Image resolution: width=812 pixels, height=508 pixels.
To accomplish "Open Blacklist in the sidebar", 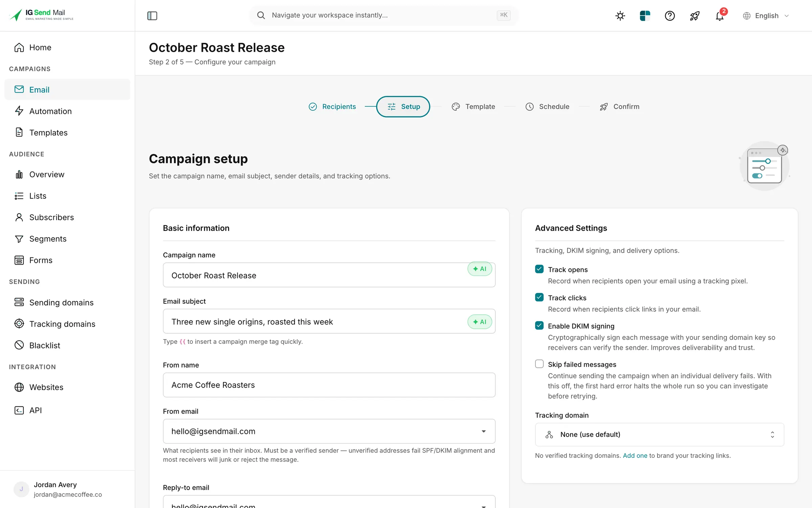I will click(x=67, y=345).
